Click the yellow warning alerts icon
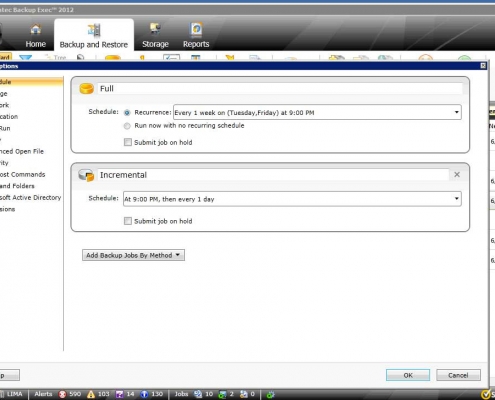495x400 pixels. tap(91, 394)
